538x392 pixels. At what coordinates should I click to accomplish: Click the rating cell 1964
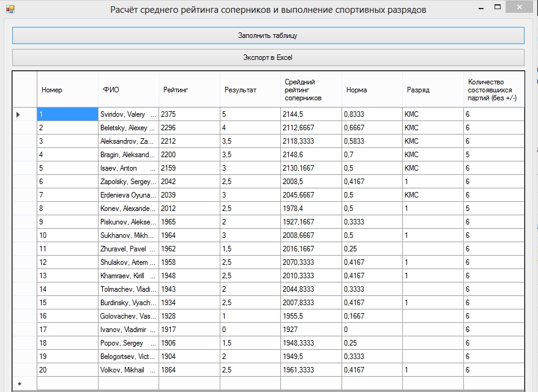point(189,235)
